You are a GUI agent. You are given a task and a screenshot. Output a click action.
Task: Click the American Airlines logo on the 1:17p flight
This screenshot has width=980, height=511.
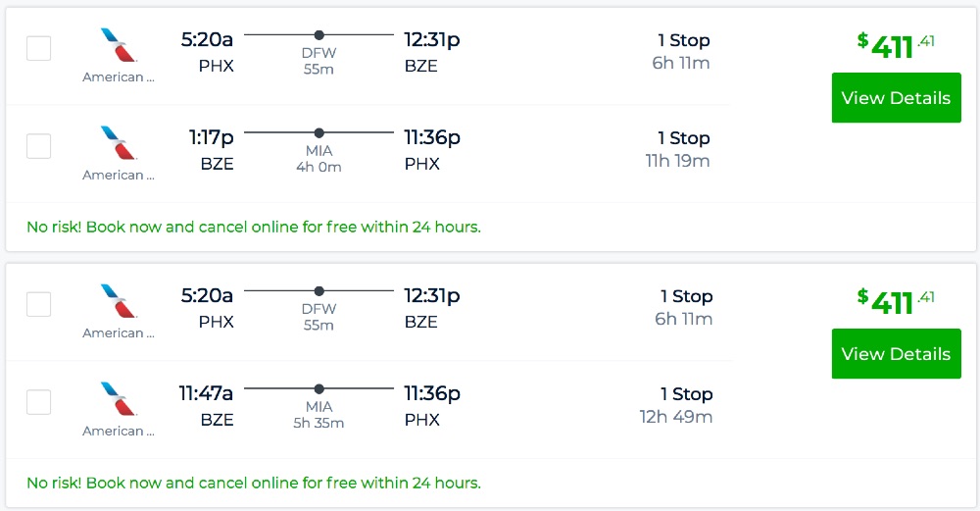119,143
